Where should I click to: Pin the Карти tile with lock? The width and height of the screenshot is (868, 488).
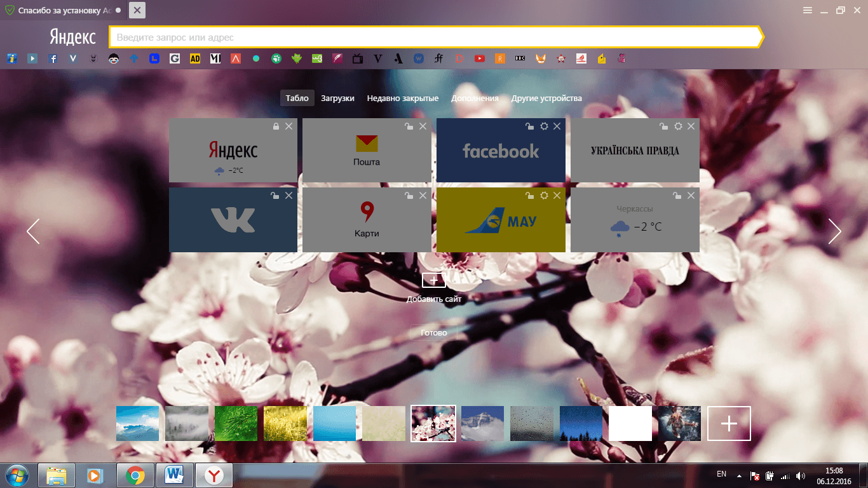tap(409, 196)
